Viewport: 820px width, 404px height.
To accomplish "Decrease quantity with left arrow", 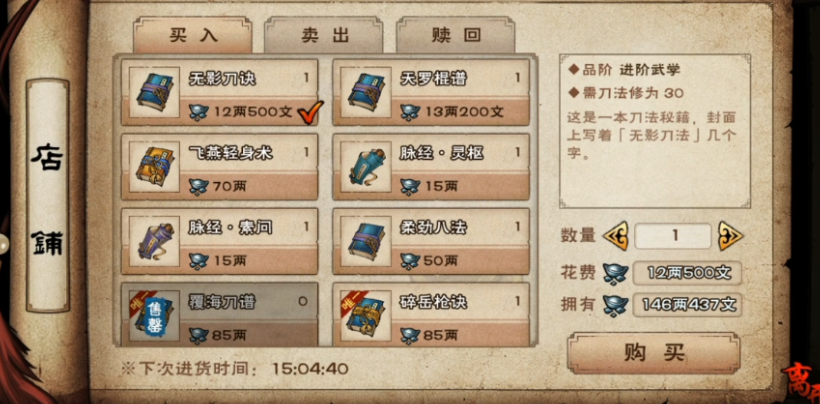I will click(616, 236).
